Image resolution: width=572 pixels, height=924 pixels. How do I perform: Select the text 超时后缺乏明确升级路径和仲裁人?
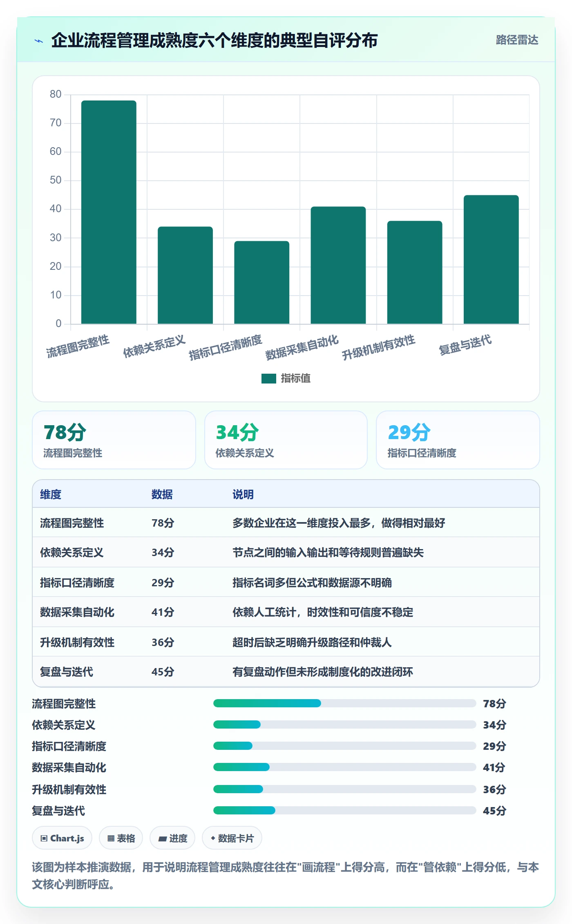point(312,642)
